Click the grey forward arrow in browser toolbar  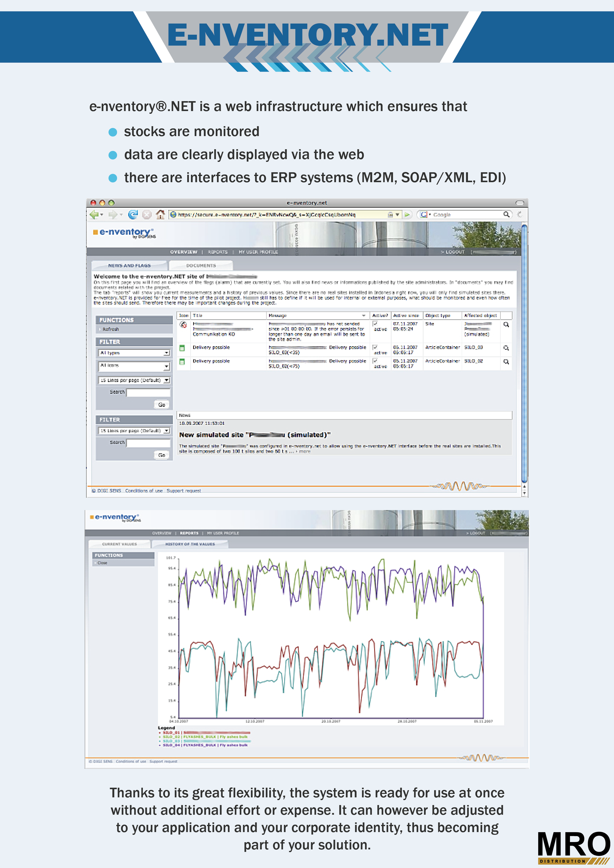click(x=113, y=215)
